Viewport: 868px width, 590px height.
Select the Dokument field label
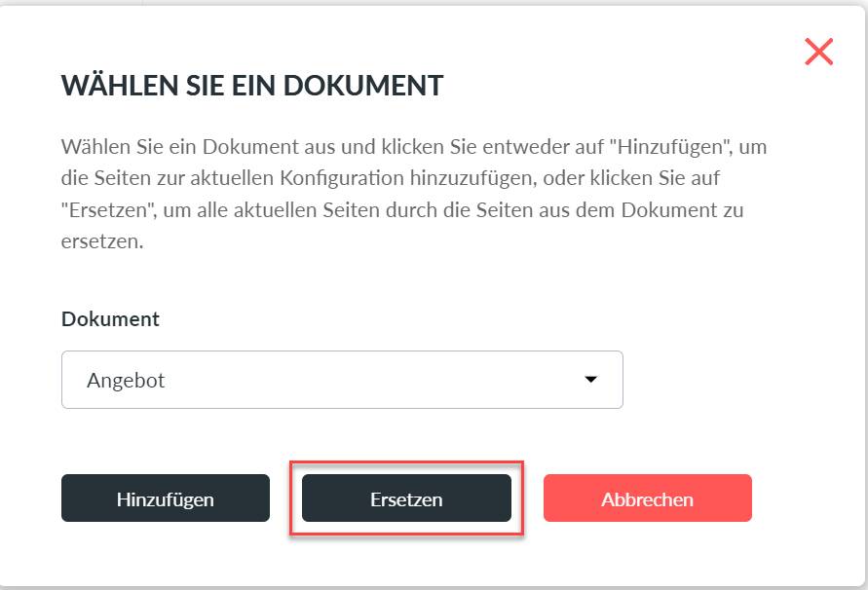click(110, 319)
